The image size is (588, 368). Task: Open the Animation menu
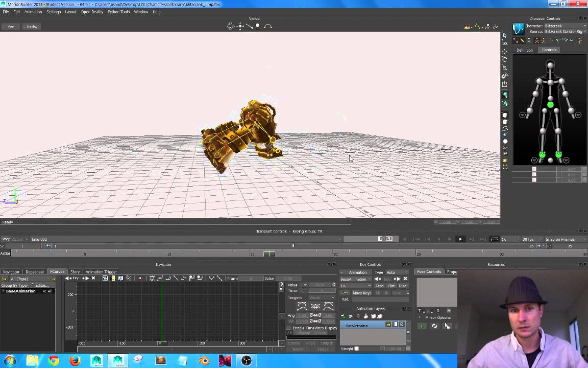click(x=33, y=12)
